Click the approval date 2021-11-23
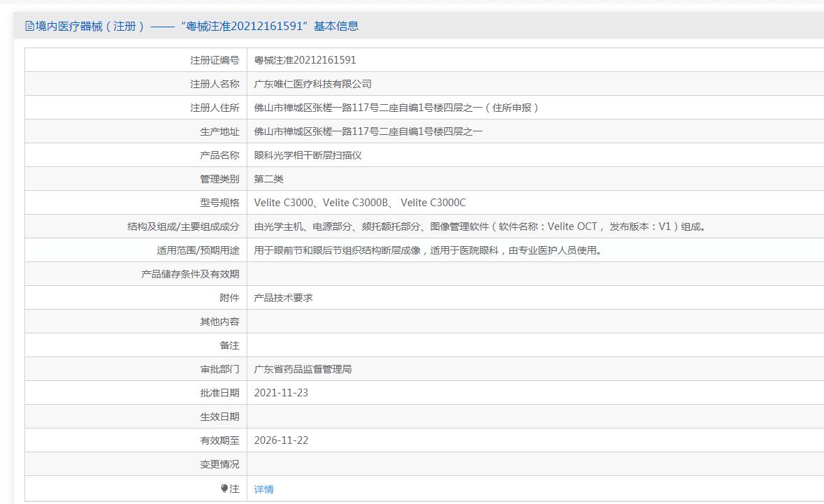Image resolution: width=824 pixels, height=504 pixels. [281, 393]
